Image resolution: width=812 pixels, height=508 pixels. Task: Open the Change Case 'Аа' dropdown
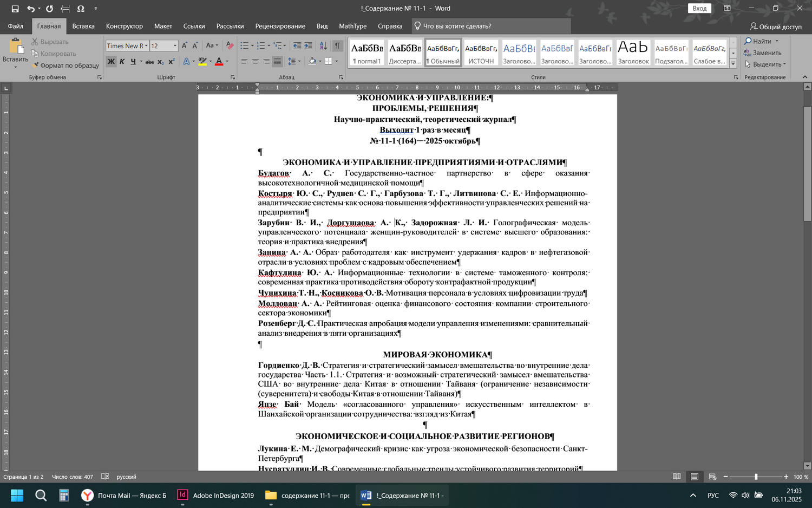pos(212,46)
